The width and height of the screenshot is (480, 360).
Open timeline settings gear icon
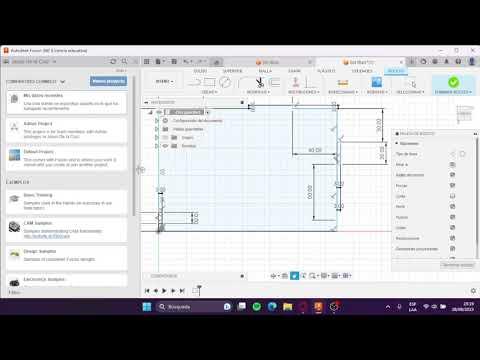coord(473,291)
